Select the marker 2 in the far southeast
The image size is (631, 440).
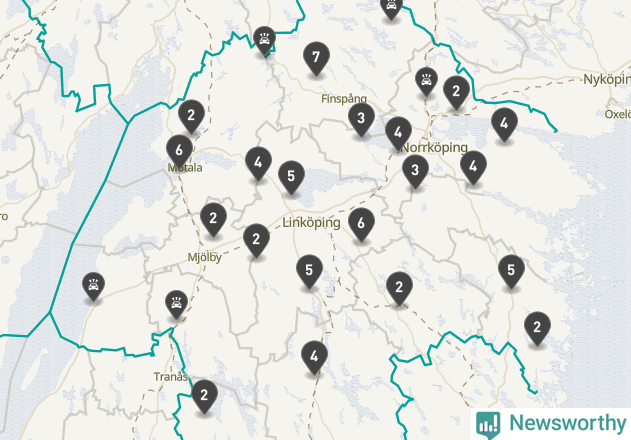click(x=538, y=328)
